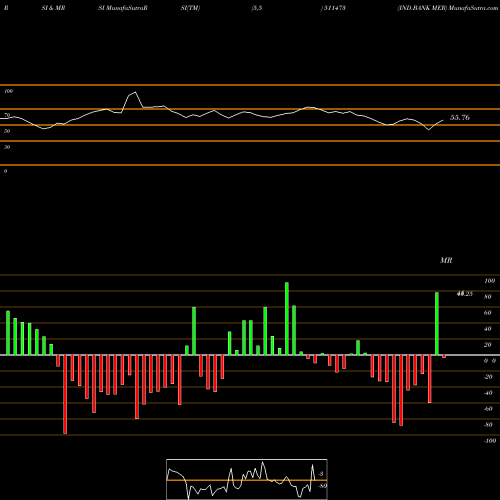Click the -89 label in mini chart

tap(322, 486)
